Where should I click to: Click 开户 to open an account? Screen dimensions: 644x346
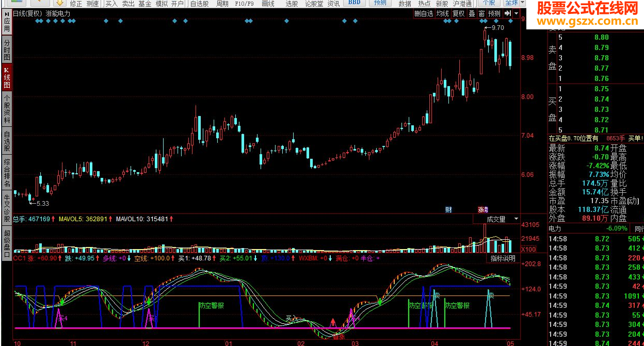[178, 3]
